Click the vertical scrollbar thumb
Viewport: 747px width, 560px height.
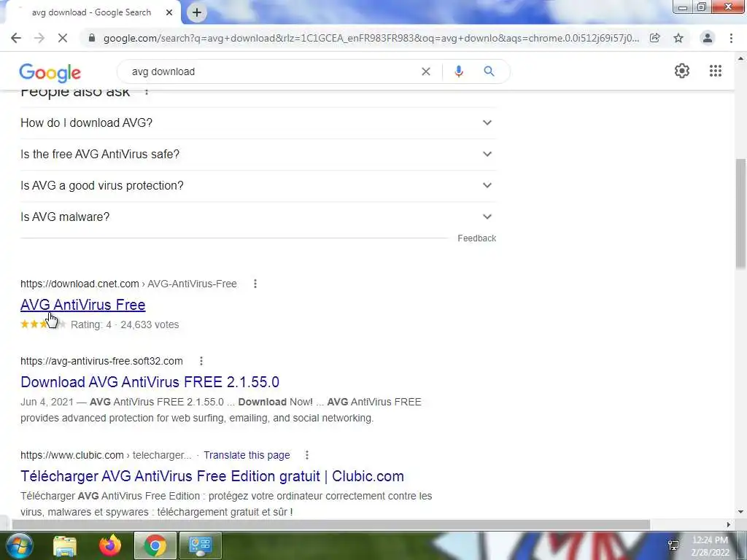(x=741, y=214)
